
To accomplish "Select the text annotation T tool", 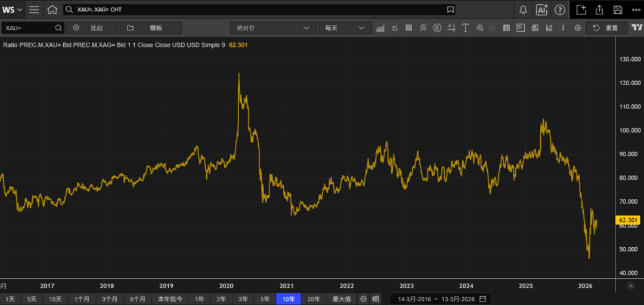I will (465, 28).
